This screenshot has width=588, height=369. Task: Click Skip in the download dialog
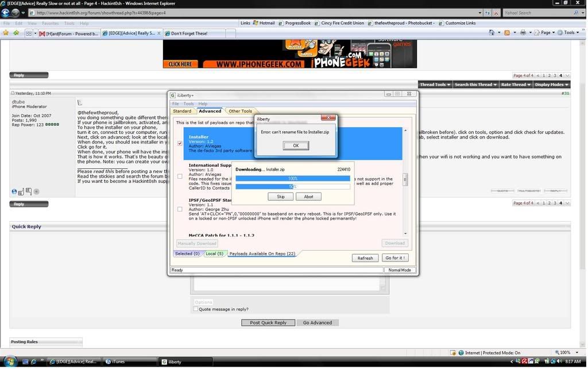click(x=281, y=197)
